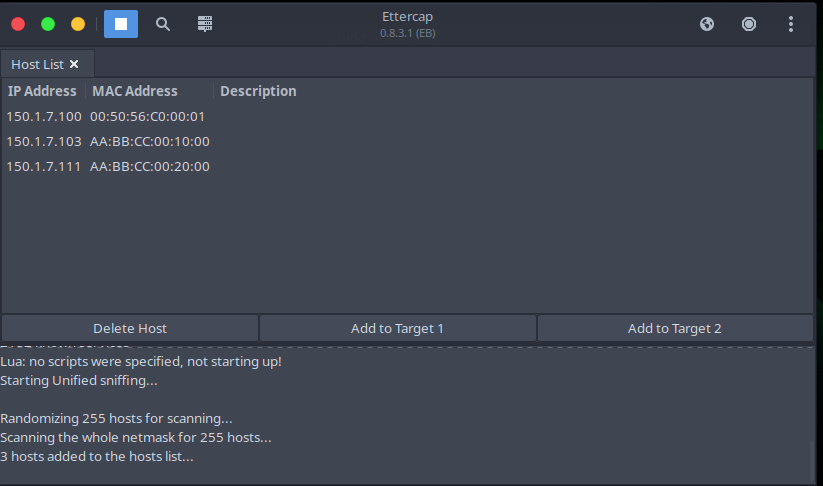The image size is (823, 486).
Task: Open the hosts list icon in the toolbar
Action: [205, 24]
